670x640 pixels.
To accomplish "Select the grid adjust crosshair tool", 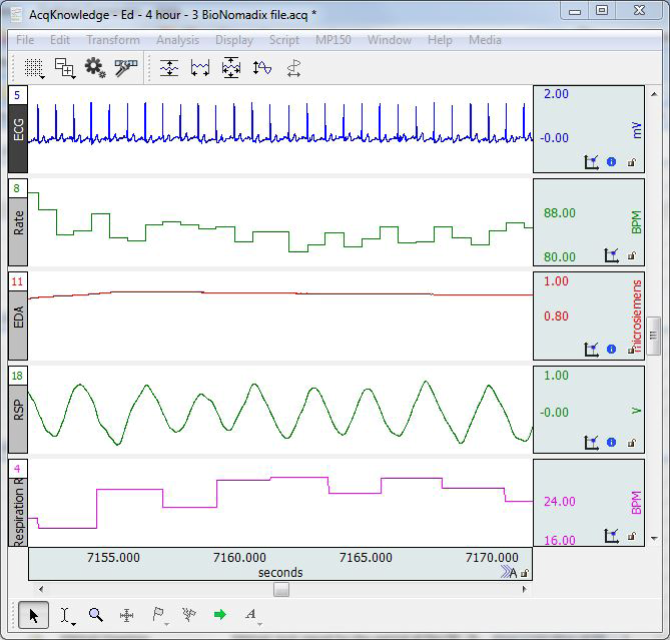I will pyautogui.click(x=126, y=615).
